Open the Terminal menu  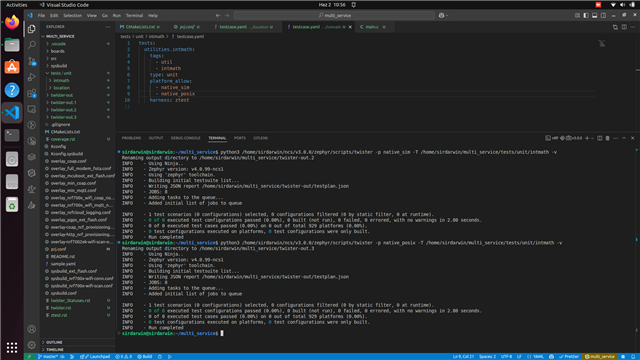coord(134,16)
